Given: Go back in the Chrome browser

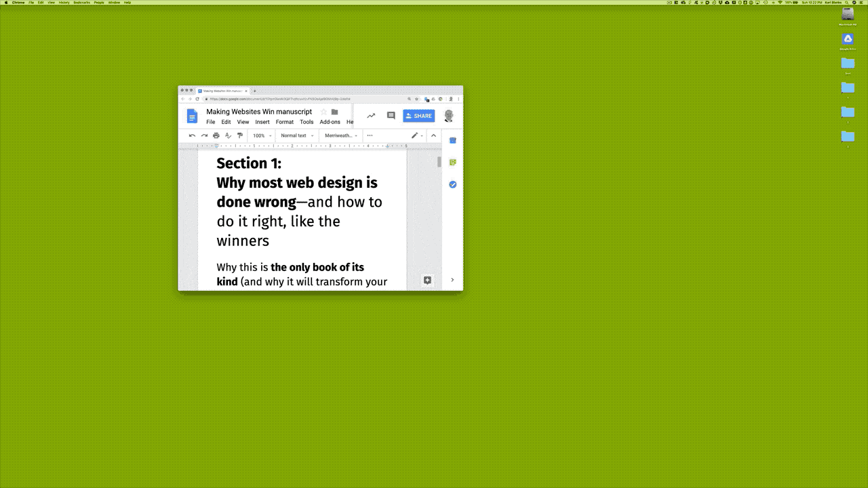Looking at the screenshot, I should (x=183, y=99).
